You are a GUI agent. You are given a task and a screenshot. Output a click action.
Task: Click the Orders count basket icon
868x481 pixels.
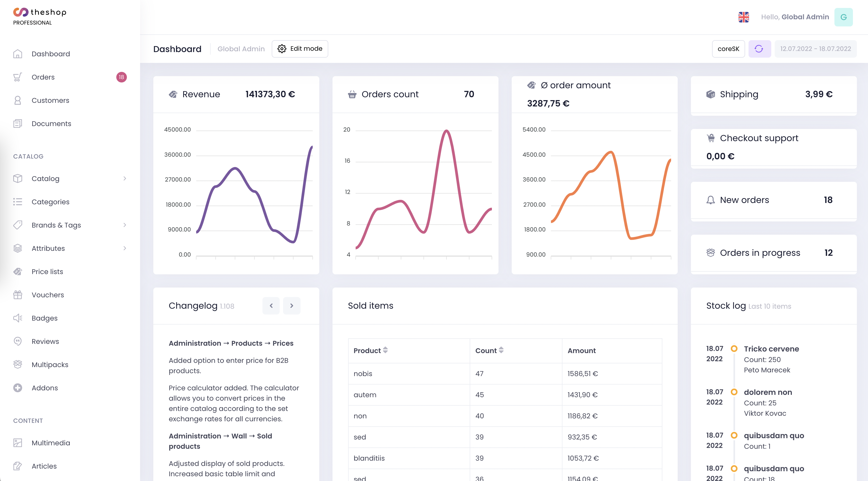click(x=352, y=94)
